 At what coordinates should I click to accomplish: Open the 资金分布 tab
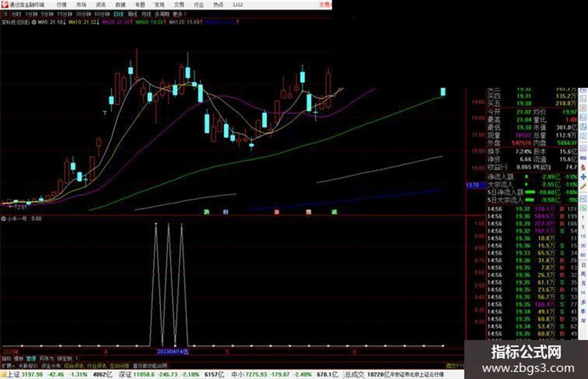tap(51, 365)
